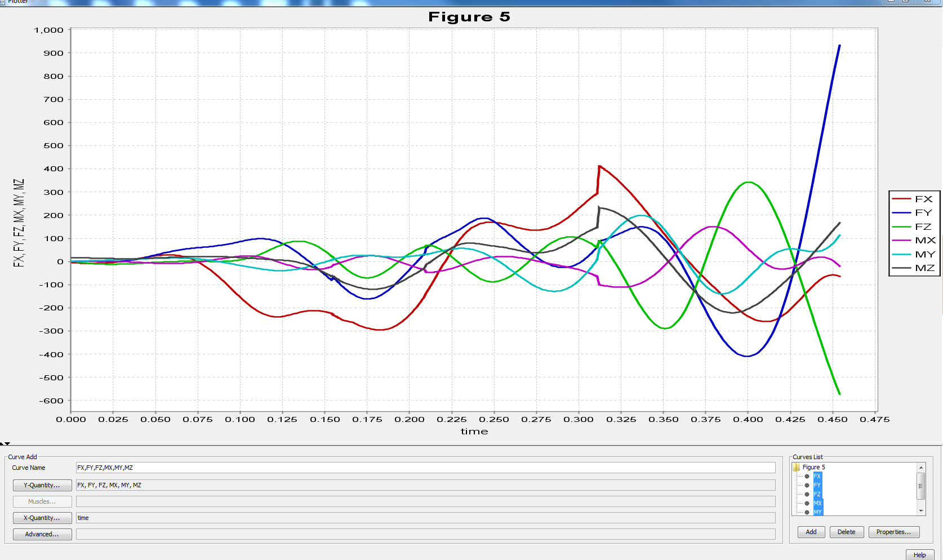Screen dimensions: 943x560
Task: Select the FY curve in list
Action: (x=817, y=486)
